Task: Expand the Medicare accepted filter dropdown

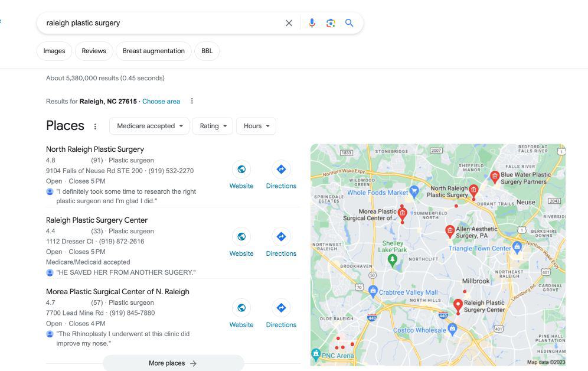Action: pyautogui.click(x=149, y=126)
